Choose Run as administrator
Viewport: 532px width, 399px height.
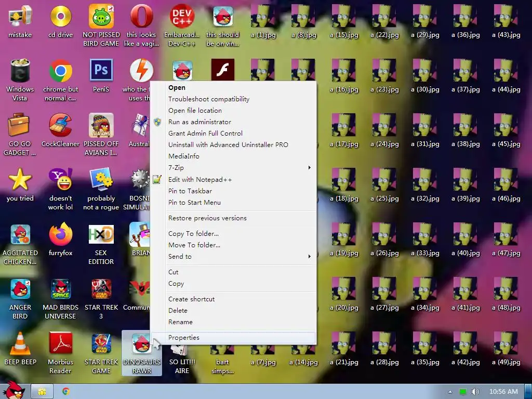point(233,122)
